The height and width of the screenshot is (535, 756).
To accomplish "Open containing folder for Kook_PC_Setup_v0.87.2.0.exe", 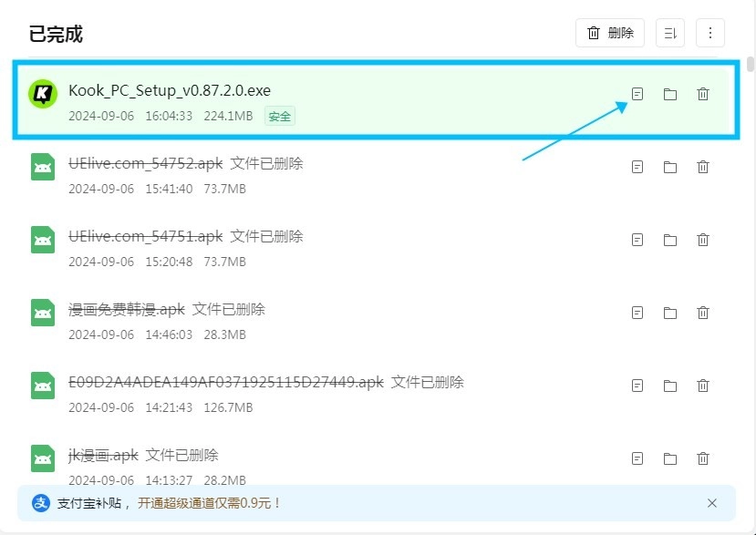I will [670, 94].
